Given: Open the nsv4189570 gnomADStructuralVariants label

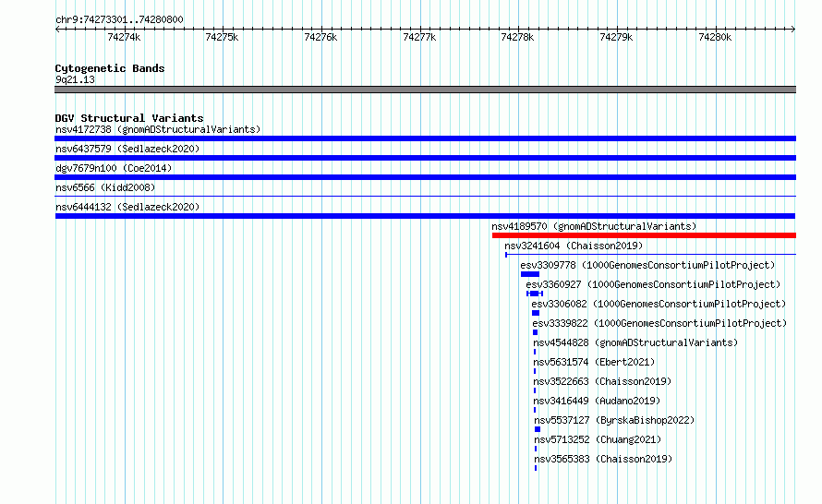Looking at the screenshot, I should click(594, 226).
